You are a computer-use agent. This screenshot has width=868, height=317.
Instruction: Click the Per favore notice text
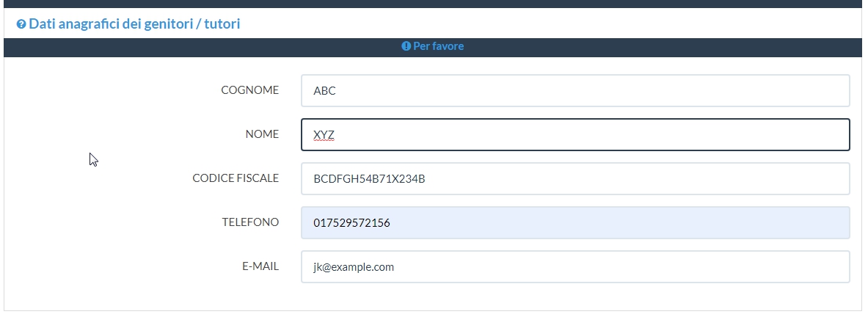coord(438,46)
